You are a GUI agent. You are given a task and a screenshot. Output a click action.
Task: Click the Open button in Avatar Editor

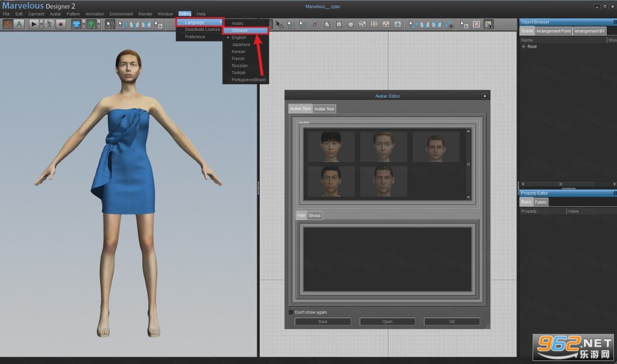pyautogui.click(x=387, y=321)
